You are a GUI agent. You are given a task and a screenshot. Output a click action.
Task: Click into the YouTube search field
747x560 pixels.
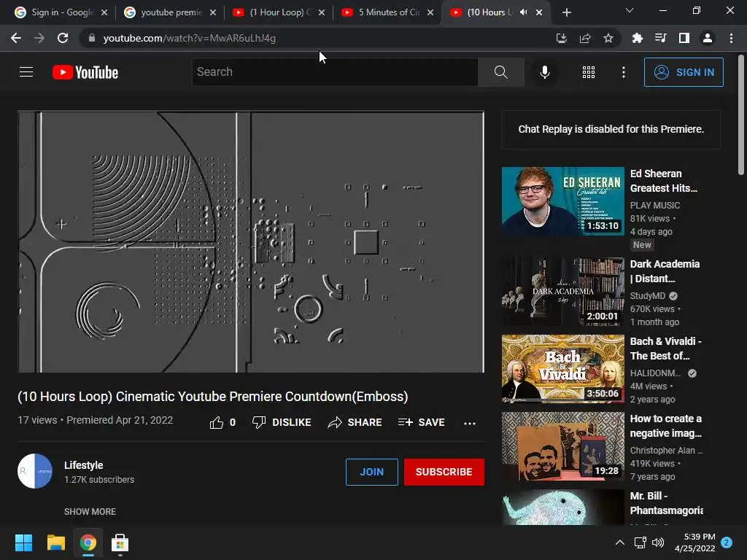click(x=334, y=72)
